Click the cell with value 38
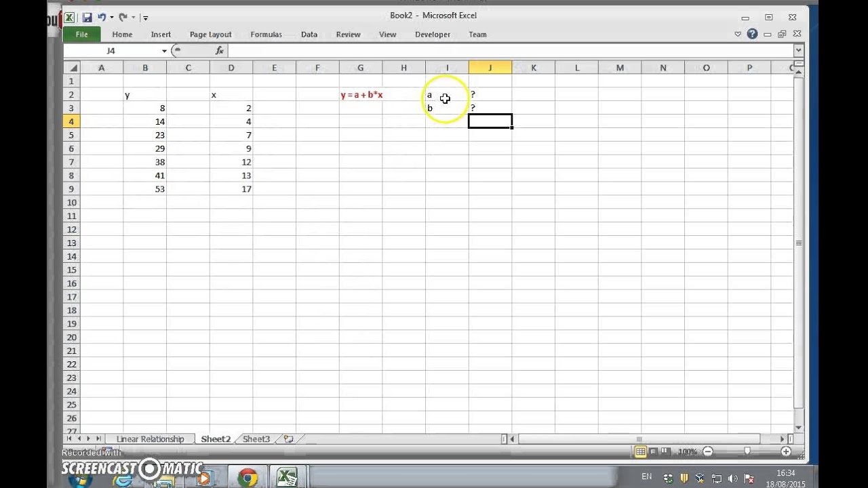Screen dimensions: 868x488 point(144,162)
